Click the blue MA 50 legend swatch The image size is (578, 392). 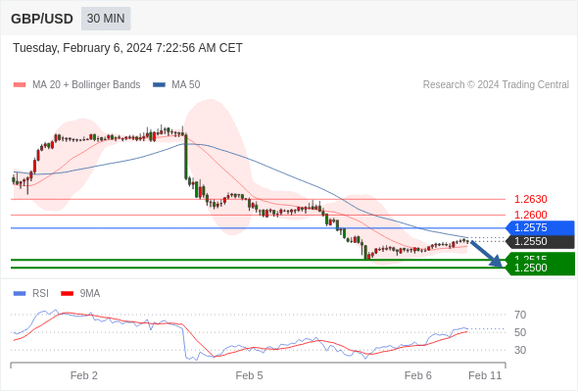159,85
